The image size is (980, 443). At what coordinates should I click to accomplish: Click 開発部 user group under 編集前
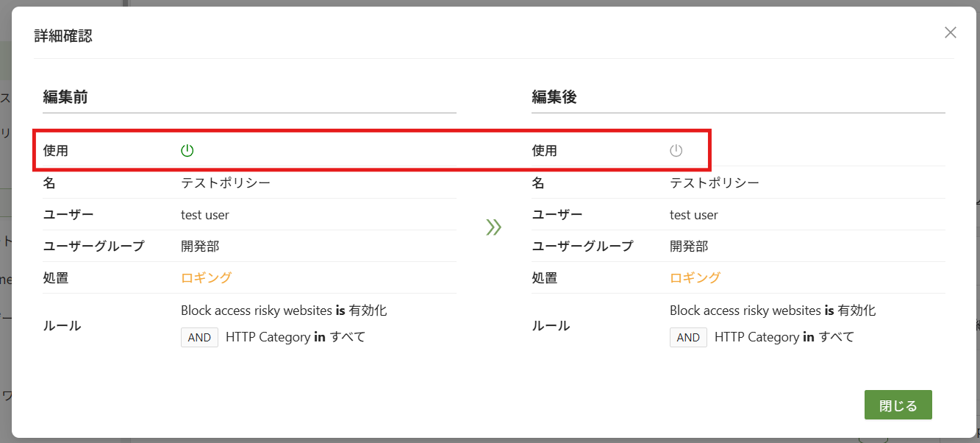[200, 246]
